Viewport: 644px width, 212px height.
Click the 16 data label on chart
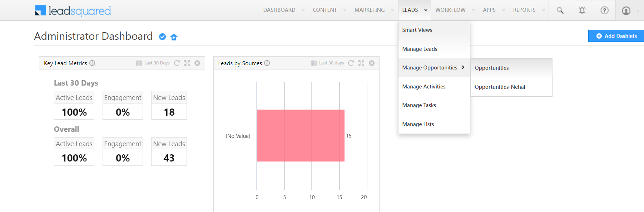[x=348, y=136]
